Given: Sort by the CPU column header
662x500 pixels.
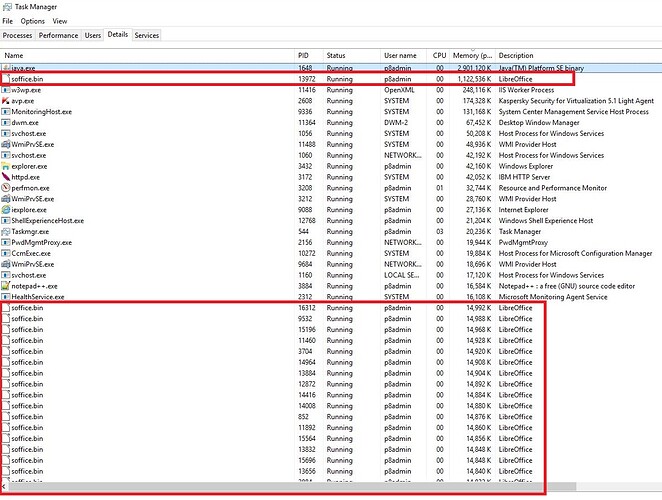Looking at the screenshot, I should 439,55.
